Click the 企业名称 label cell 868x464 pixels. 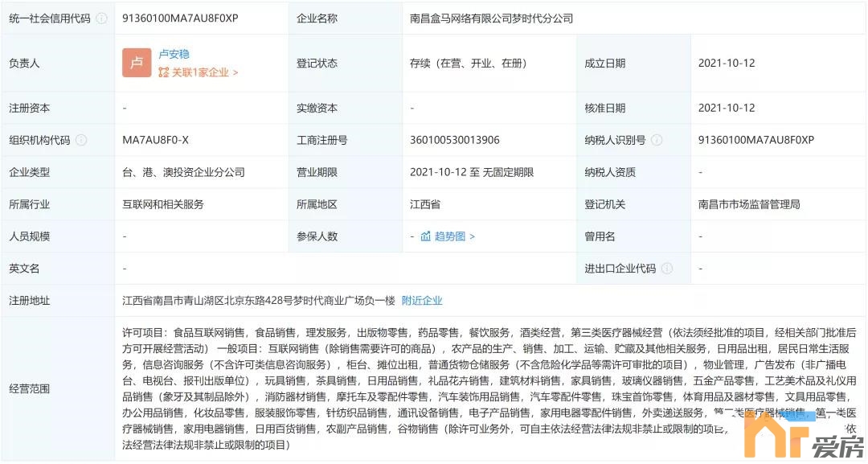tap(346, 18)
